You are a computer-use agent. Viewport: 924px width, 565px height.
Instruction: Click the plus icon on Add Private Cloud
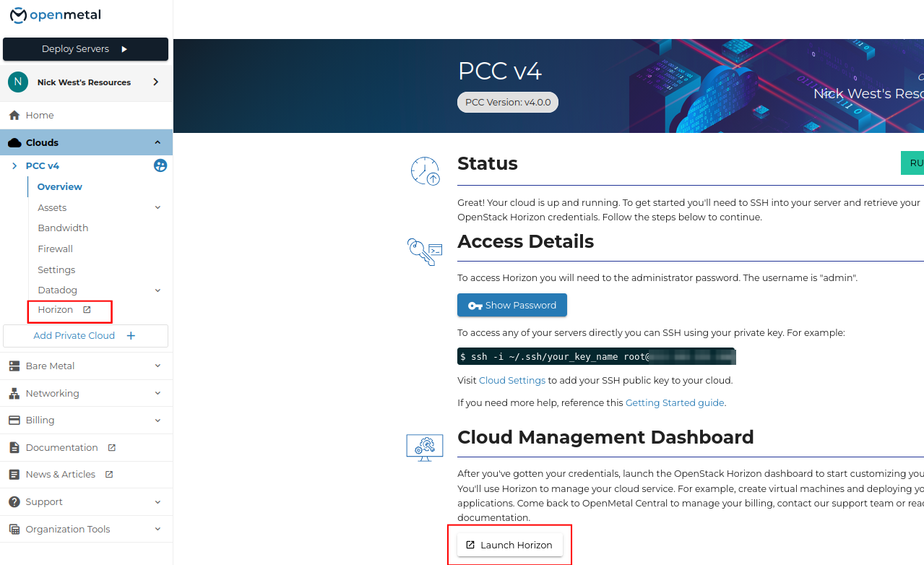[131, 336]
